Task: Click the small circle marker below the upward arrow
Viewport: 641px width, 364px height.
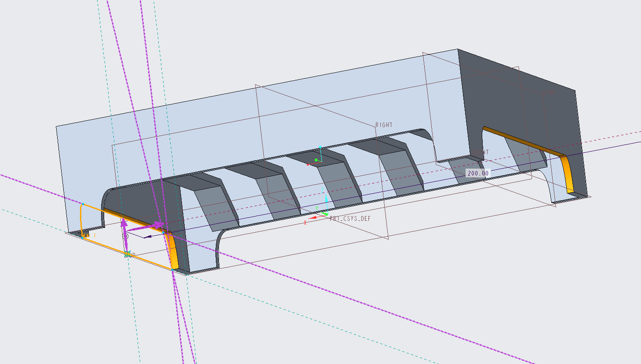Action: click(x=125, y=236)
